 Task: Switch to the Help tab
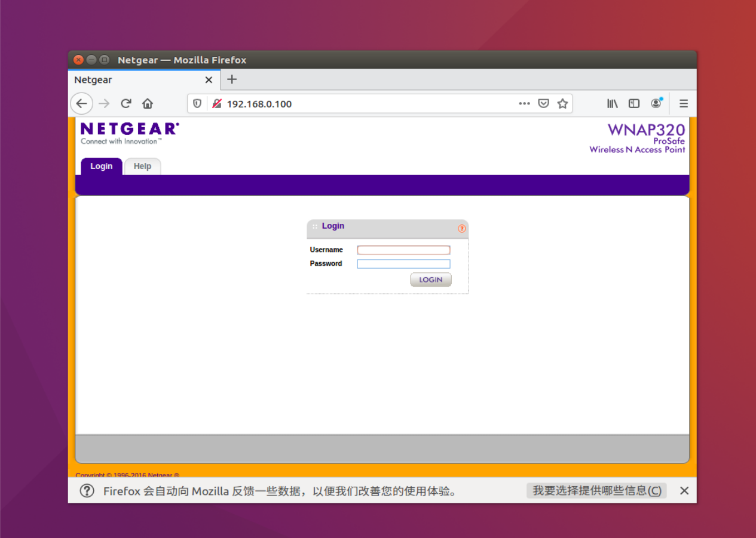tap(142, 166)
